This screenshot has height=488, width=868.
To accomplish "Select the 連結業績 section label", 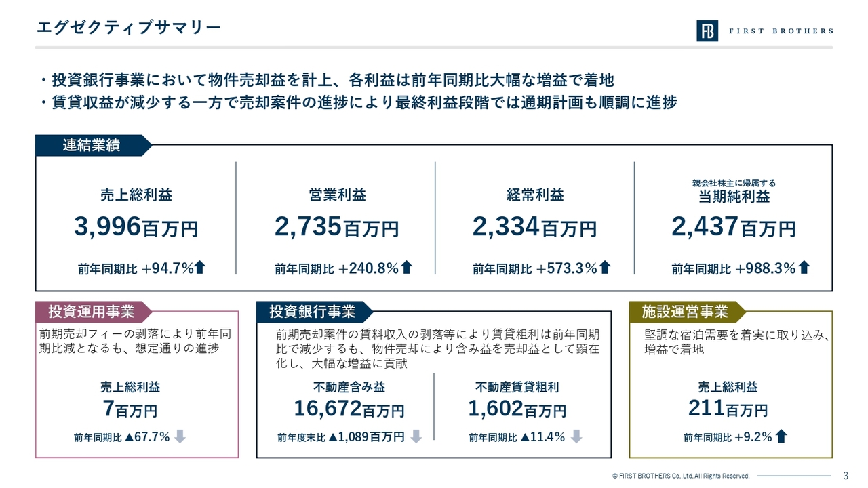I will pyautogui.click(x=93, y=145).
